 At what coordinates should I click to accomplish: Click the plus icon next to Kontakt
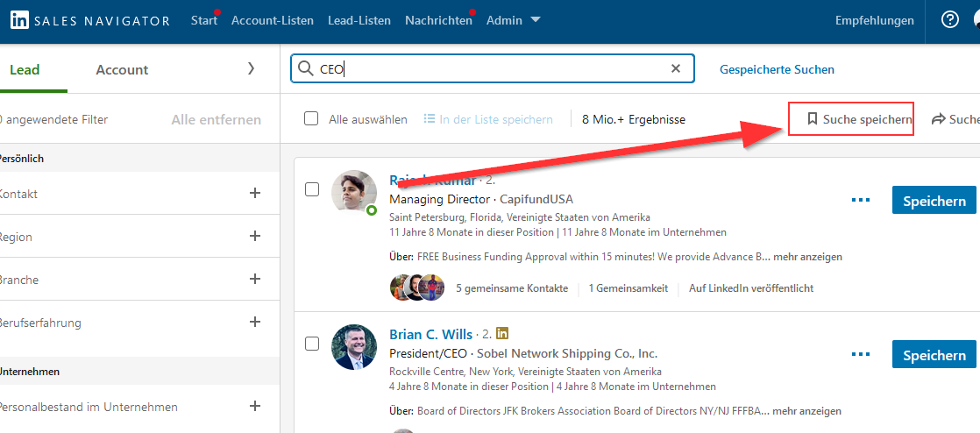(x=255, y=194)
